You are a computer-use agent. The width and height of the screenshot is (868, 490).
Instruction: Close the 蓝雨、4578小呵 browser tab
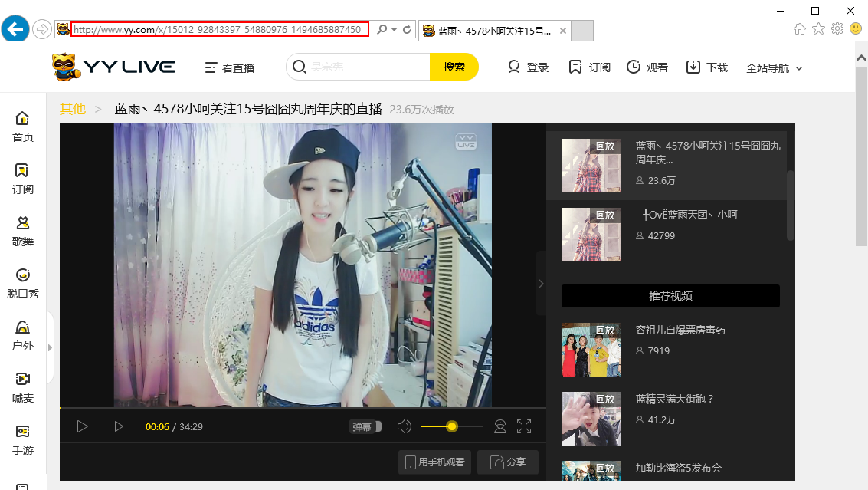tap(563, 31)
